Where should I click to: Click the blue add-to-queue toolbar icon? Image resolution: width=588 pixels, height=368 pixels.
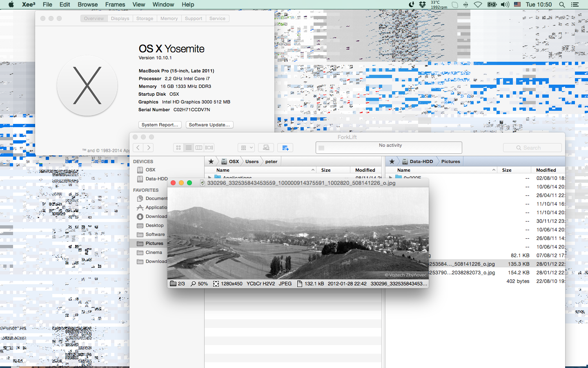[285, 148]
